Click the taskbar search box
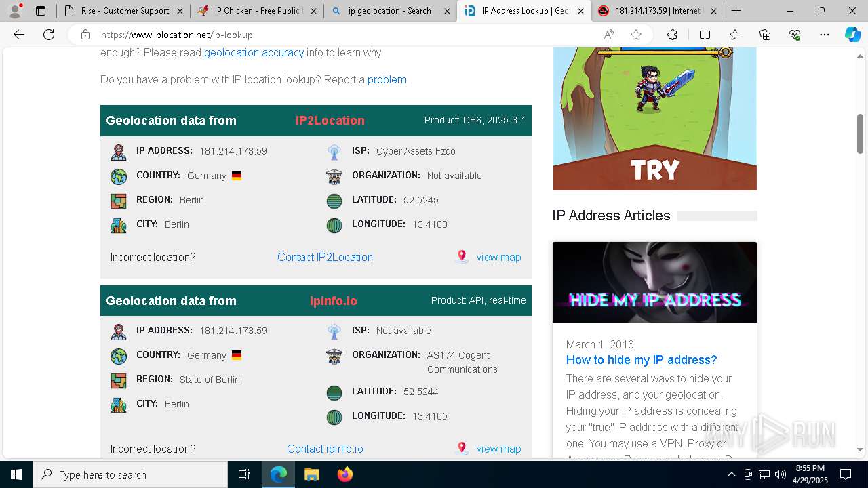 click(130, 474)
